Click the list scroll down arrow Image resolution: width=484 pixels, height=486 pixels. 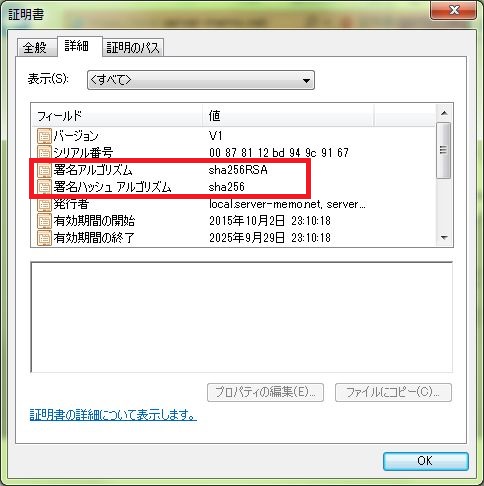pos(444,238)
